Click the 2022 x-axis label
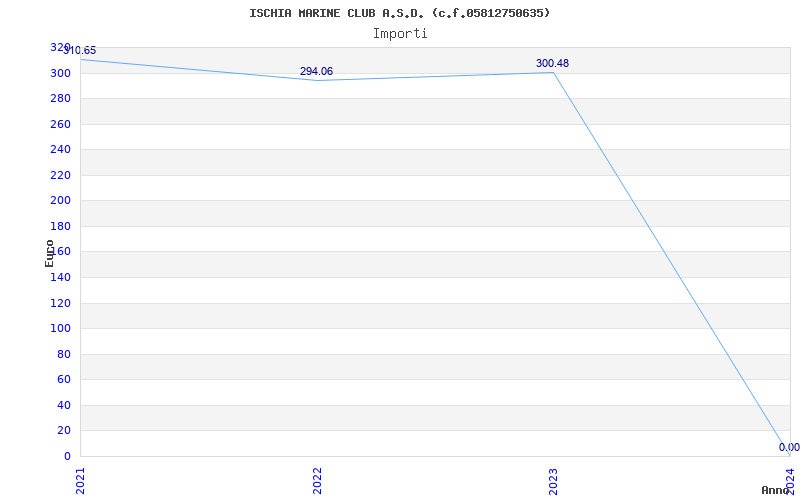800x500 pixels. click(x=317, y=481)
